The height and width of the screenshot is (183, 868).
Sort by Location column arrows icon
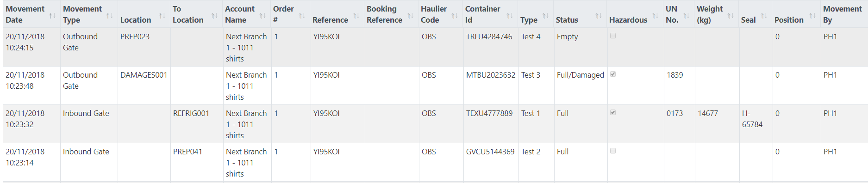point(162,16)
